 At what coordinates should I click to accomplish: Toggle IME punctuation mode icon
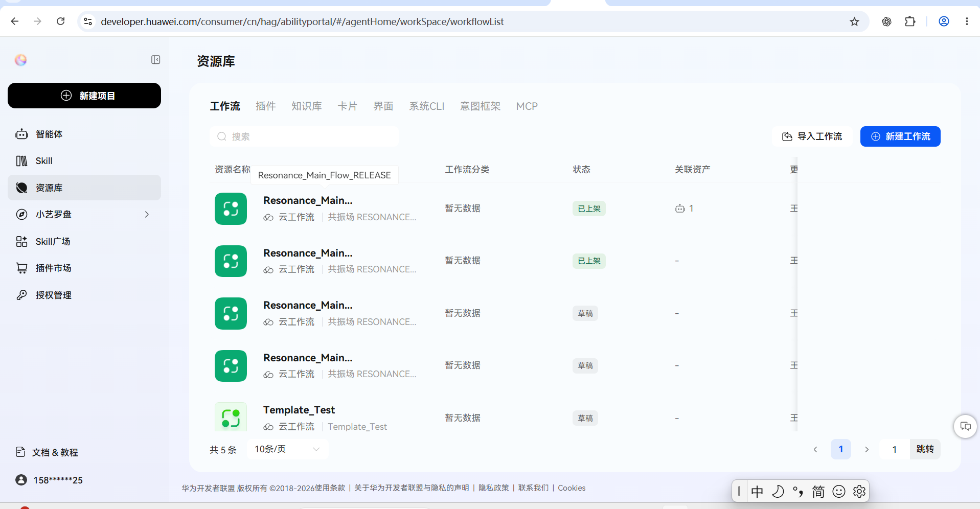pyautogui.click(x=798, y=492)
